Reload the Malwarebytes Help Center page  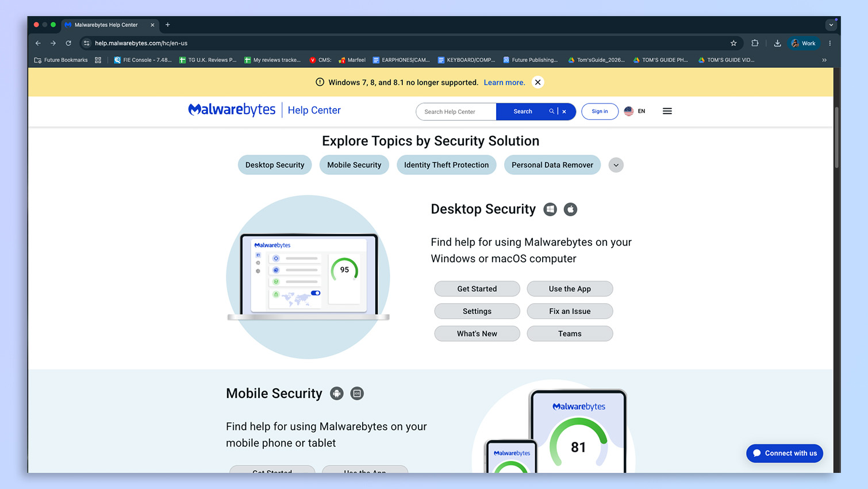(68, 43)
